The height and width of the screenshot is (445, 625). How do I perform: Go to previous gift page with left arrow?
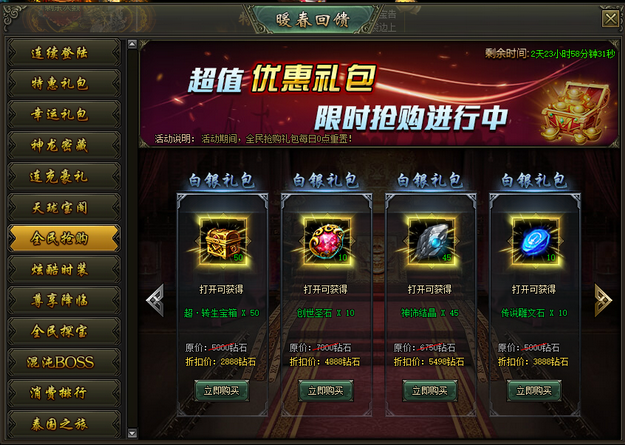155,300
